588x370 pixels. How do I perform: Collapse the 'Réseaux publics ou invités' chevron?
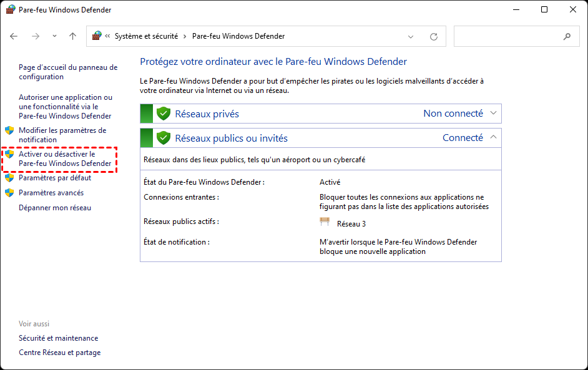pos(494,137)
